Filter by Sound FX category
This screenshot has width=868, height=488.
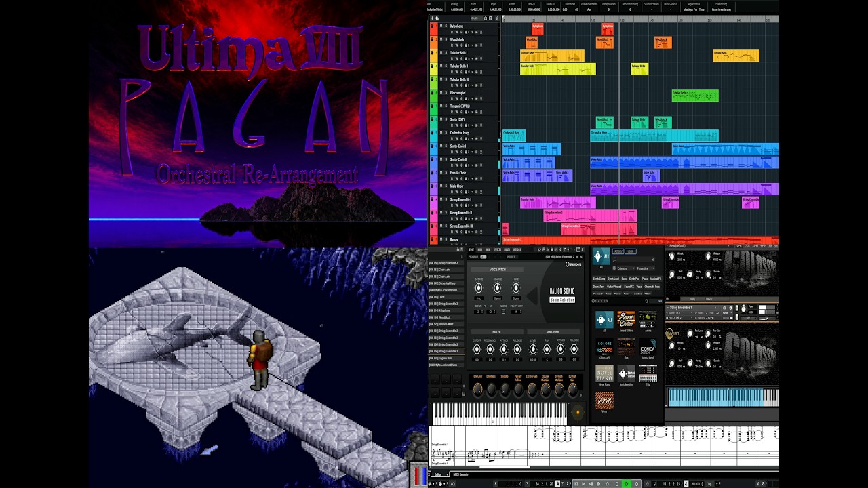tap(629, 287)
